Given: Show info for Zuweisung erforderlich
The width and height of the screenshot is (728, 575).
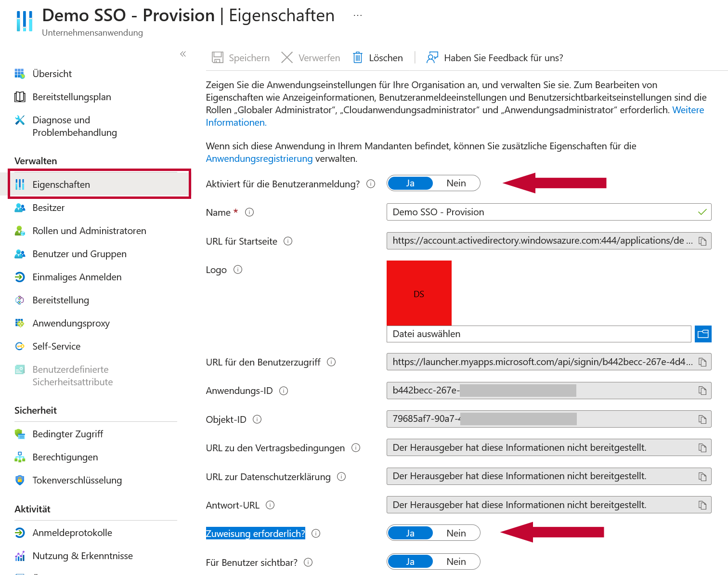Looking at the screenshot, I should tap(316, 533).
